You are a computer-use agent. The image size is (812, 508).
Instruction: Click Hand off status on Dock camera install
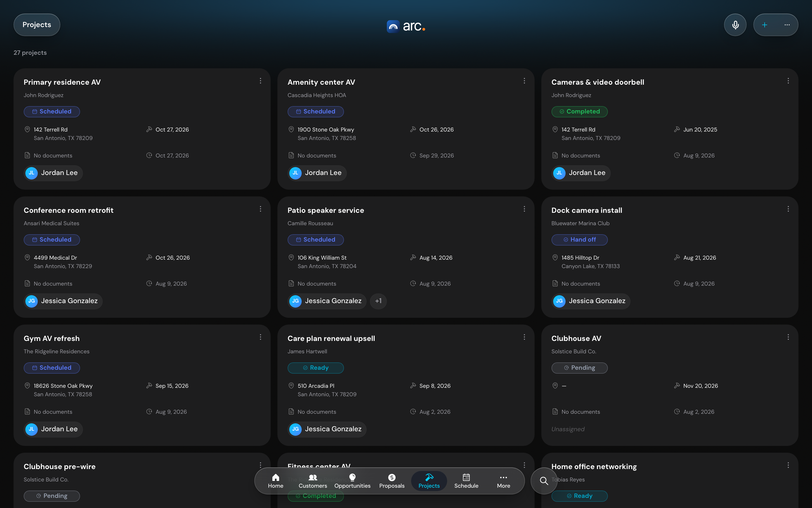579,240
